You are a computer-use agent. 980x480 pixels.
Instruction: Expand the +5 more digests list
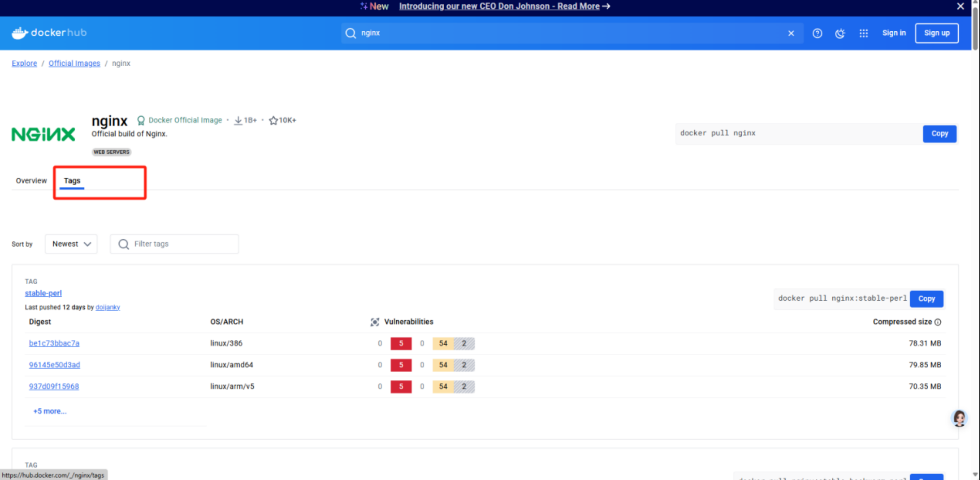coord(50,411)
